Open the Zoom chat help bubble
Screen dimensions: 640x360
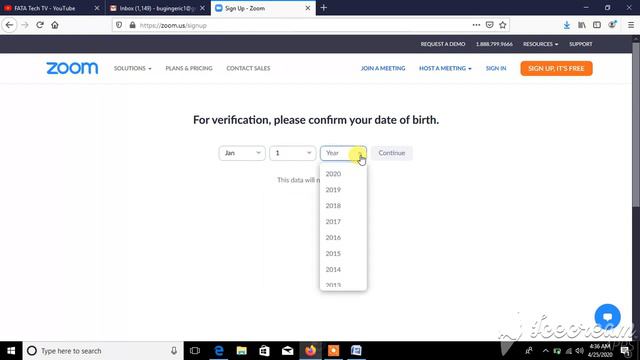pyautogui.click(x=607, y=317)
